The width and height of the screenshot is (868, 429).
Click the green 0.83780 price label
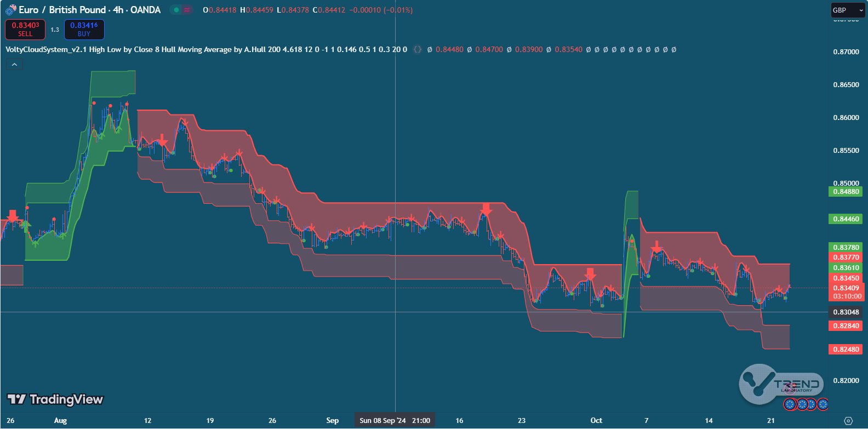(846, 248)
